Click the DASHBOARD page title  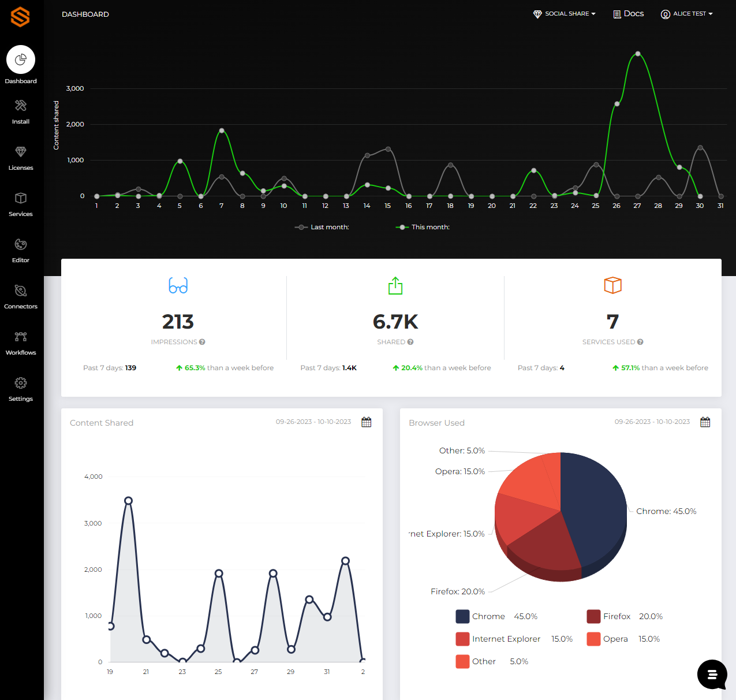point(85,14)
